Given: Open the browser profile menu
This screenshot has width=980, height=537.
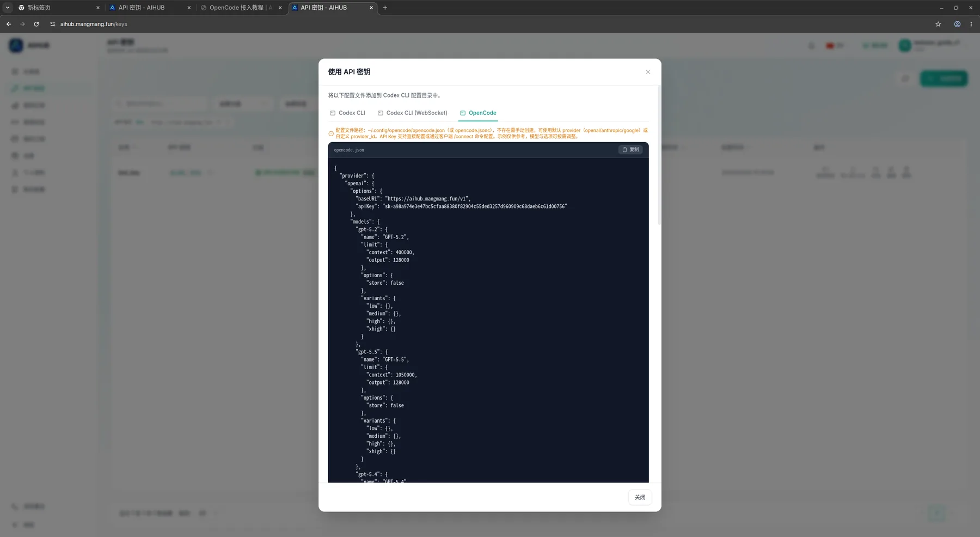Looking at the screenshot, I should 957,24.
